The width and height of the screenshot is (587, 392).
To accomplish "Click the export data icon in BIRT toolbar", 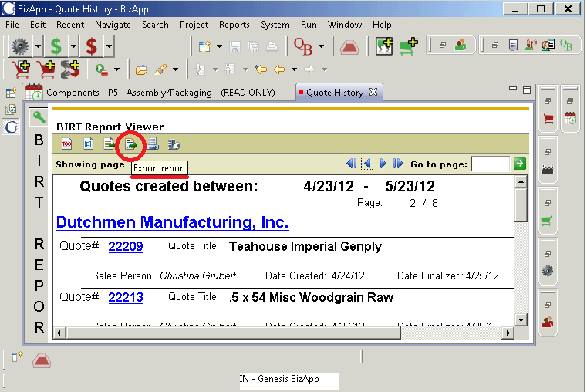I will pyautogui.click(x=110, y=144).
